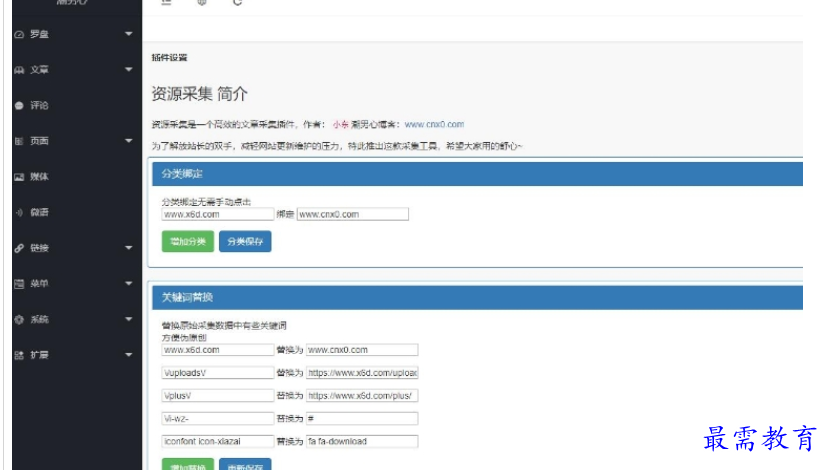The width and height of the screenshot is (825, 470).
Task: Focus keyword replacement field www.cnx0.com
Action: click(362, 349)
